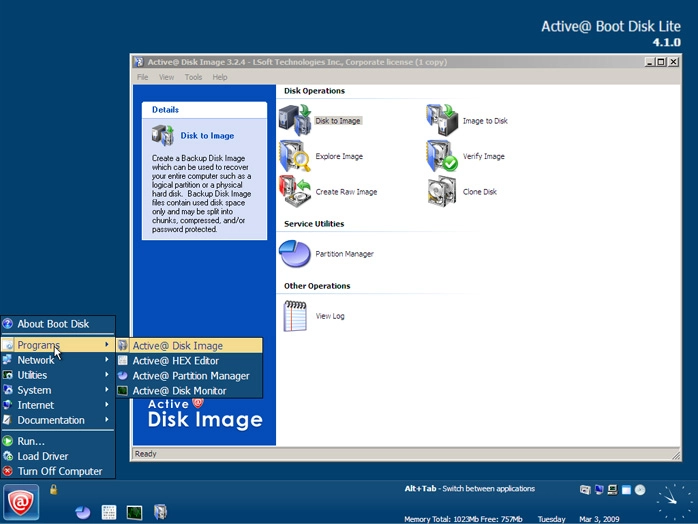Screen dimensions: 698x524
Task: Click the Disk to Image icon in Details
Action: [x=162, y=135]
